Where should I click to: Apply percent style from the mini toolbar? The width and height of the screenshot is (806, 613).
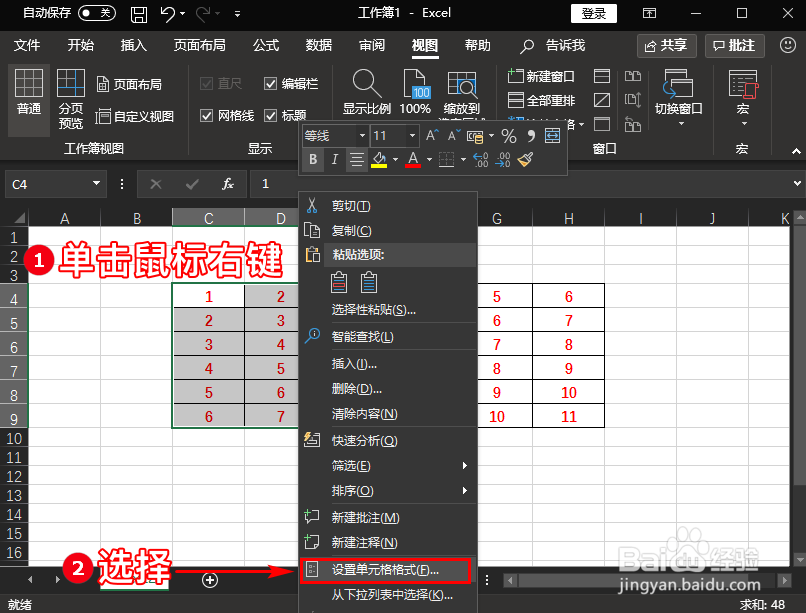click(509, 136)
